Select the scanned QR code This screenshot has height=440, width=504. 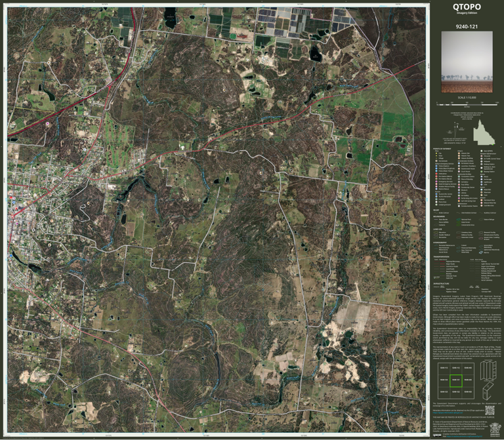pos(490,410)
